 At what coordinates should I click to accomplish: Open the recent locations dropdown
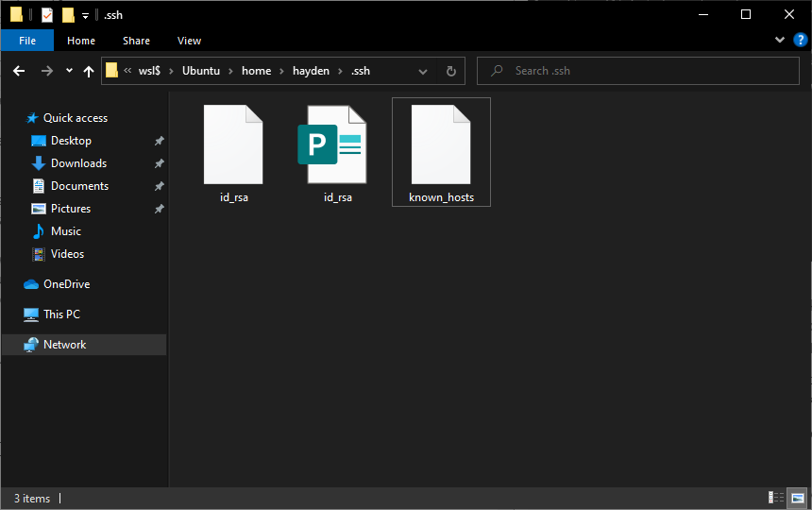point(69,71)
